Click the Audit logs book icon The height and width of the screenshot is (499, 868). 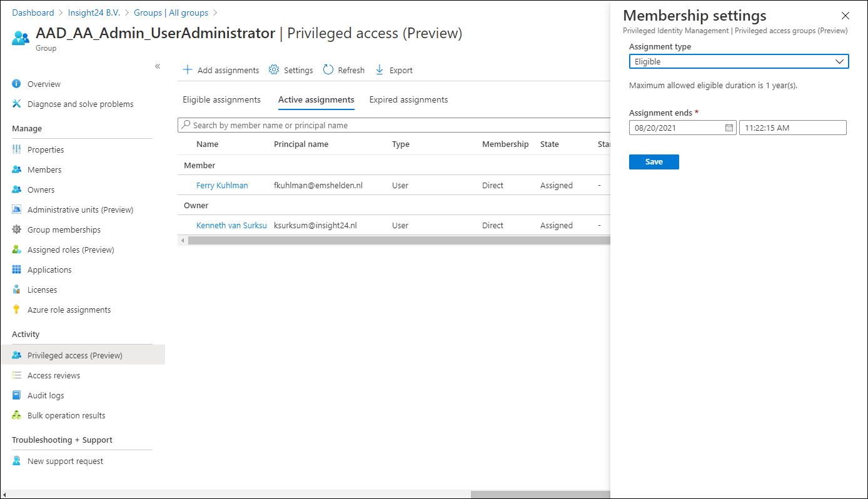(x=17, y=395)
